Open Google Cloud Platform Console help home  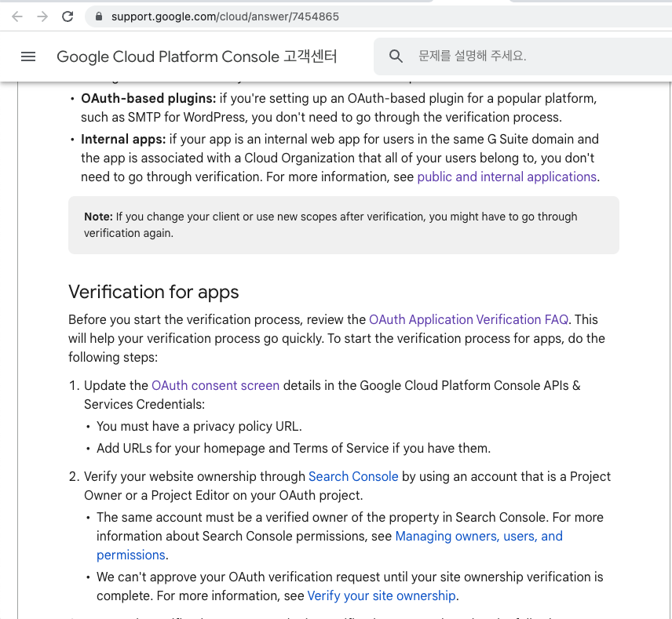pyautogui.click(x=197, y=56)
